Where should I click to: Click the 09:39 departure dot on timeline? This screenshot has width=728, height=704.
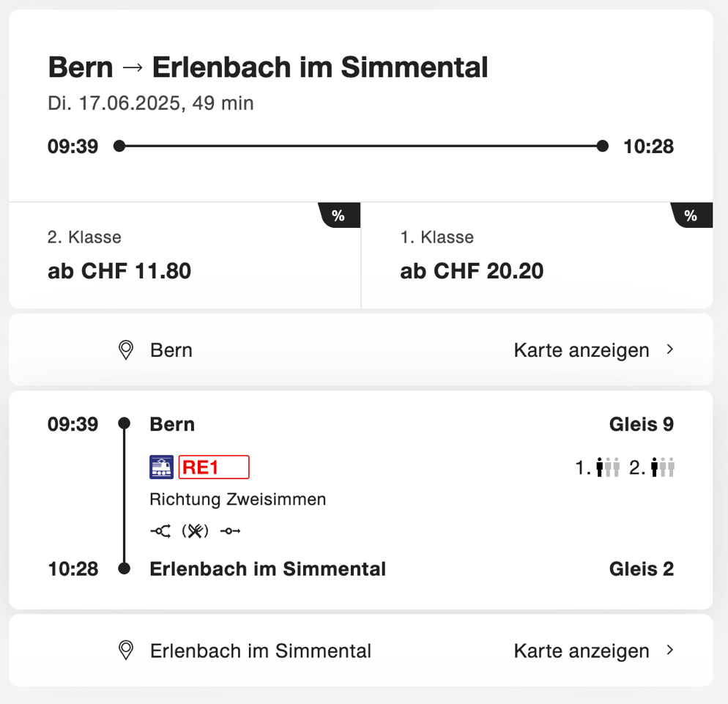coord(119,146)
